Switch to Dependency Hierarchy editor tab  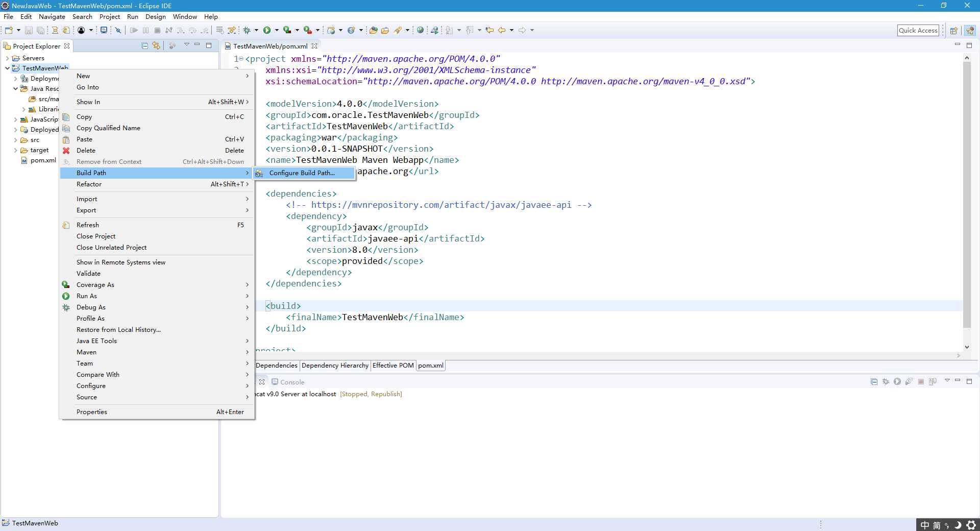click(x=335, y=365)
